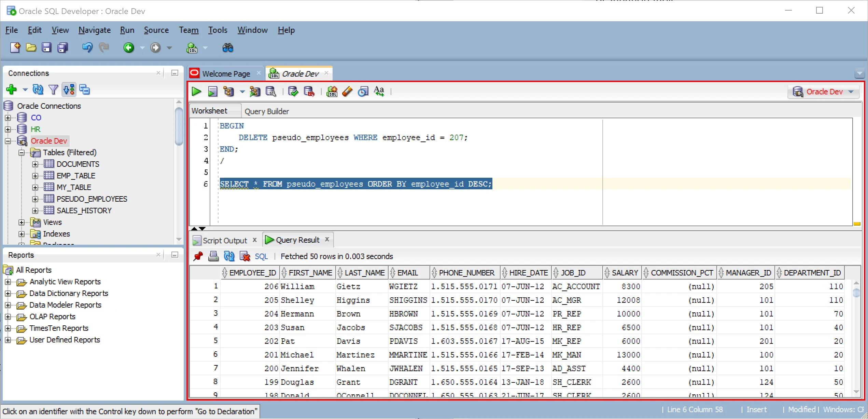
Task: Open the Tools menu
Action: [x=218, y=30]
